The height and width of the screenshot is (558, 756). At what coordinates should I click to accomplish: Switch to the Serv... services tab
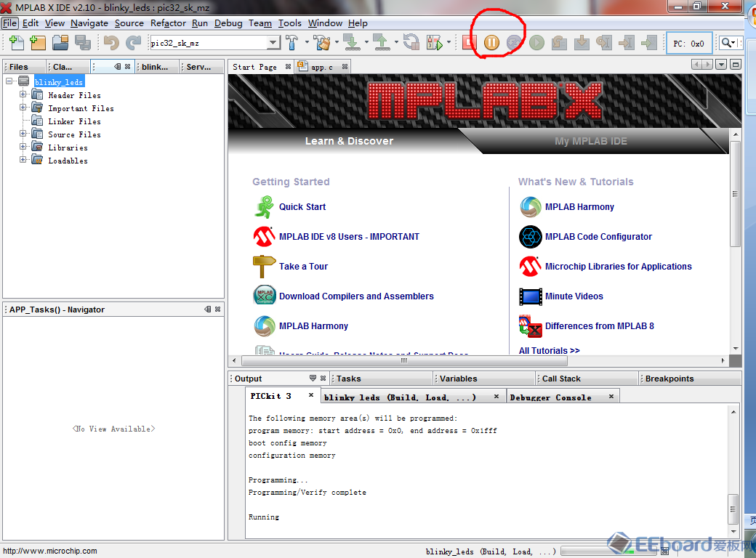coord(201,67)
